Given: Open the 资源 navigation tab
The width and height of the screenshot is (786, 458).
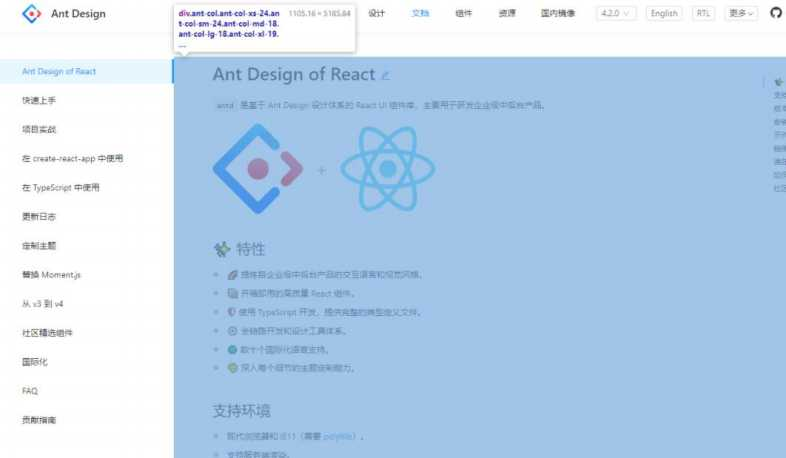Looking at the screenshot, I should coord(507,13).
